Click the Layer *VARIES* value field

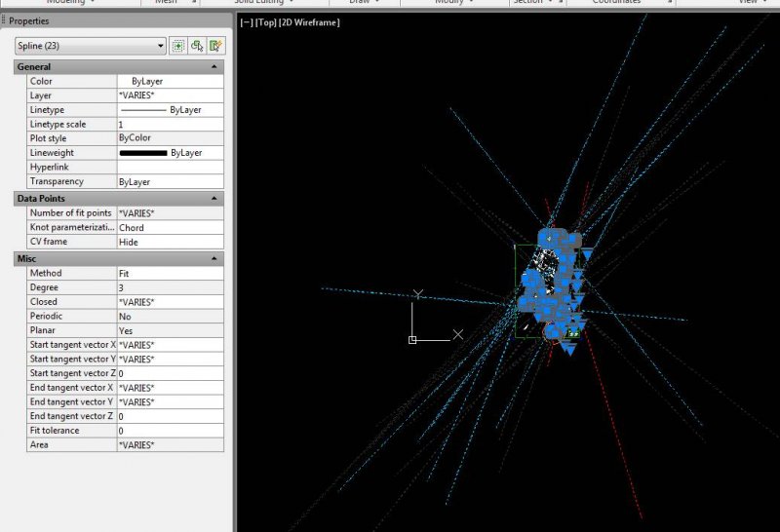[170, 96]
